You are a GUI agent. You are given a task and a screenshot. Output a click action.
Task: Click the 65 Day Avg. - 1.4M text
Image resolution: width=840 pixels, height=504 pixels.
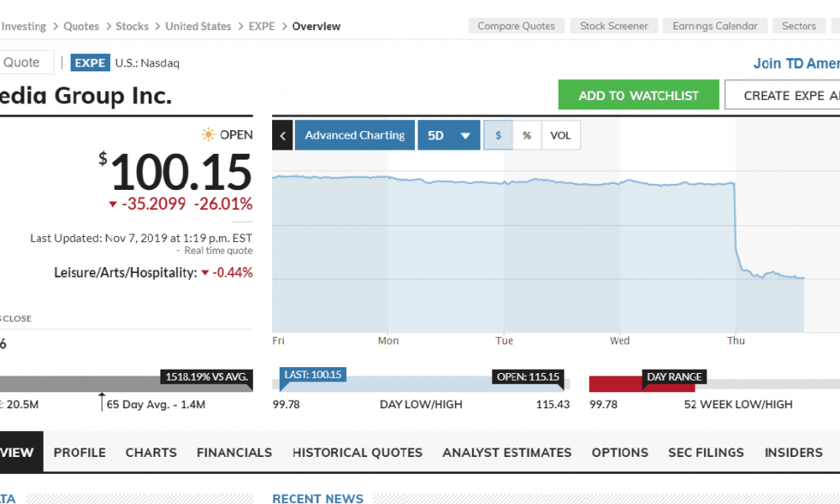coord(156,404)
